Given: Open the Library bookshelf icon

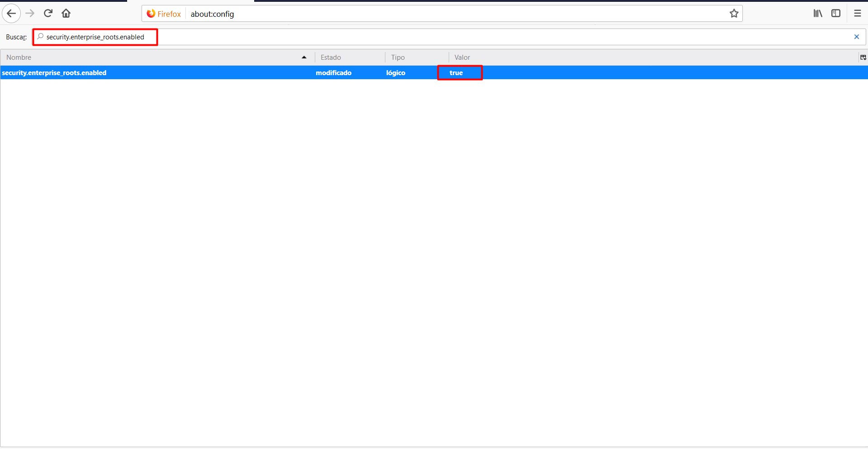Looking at the screenshot, I should tap(818, 14).
